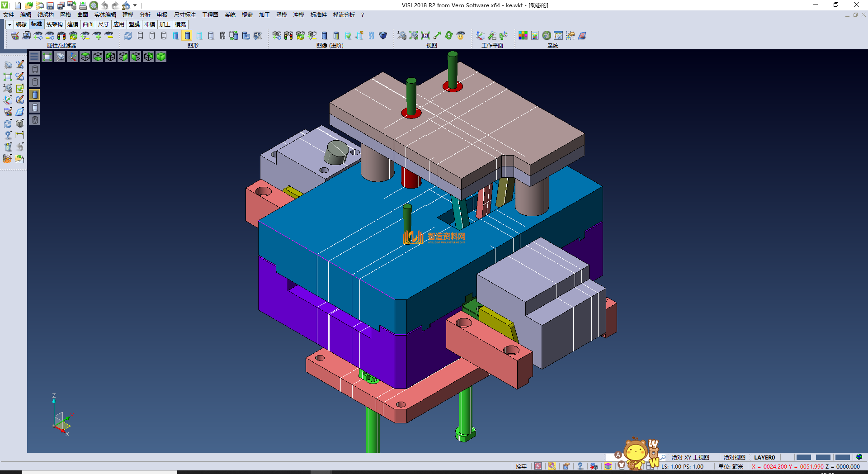Toggle the highlighted shaded cylinder render mode
Image resolution: width=868 pixels, height=474 pixels.
[187, 35]
